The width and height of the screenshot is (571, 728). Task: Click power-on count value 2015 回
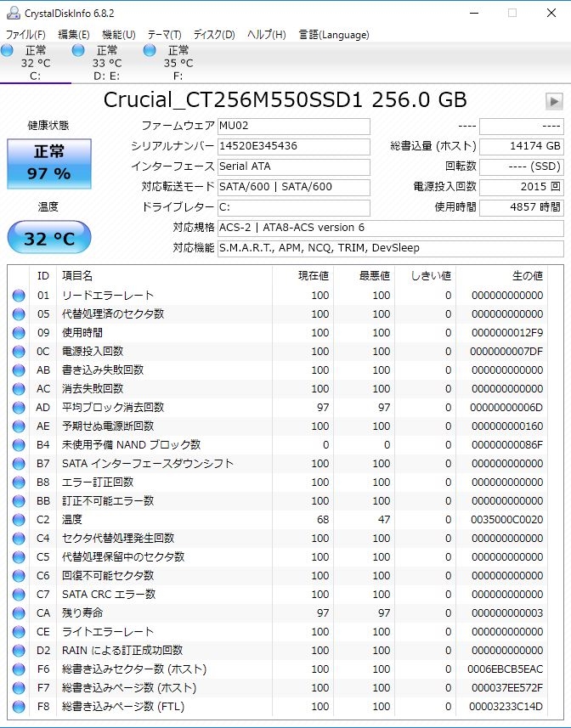(x=522, y=188)
